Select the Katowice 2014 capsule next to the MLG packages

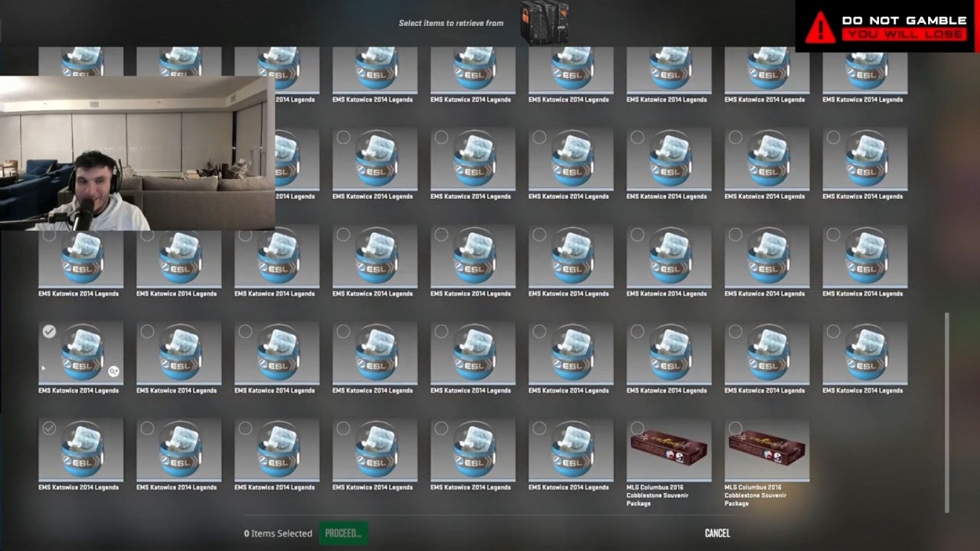click(x=570, y=450)
